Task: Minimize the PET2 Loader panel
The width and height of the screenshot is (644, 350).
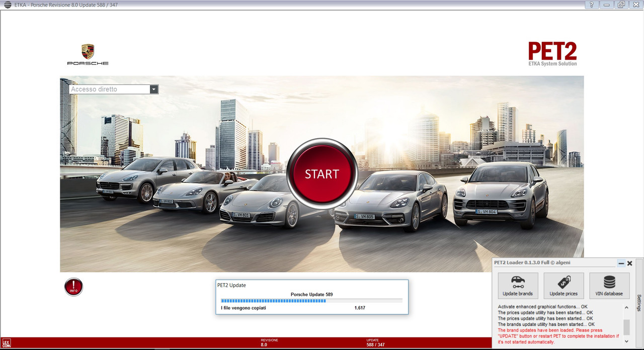Action: pyautogui.click(x=621, y=263)
